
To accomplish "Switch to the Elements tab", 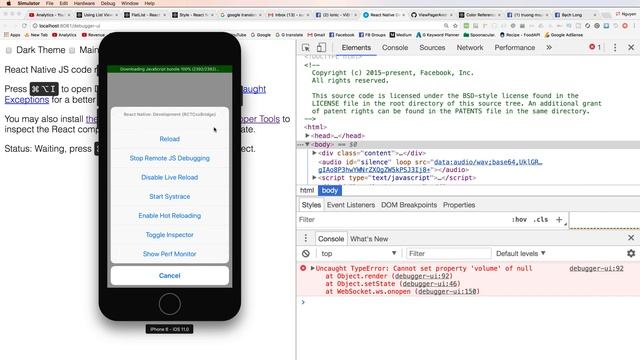I will pyautogui.click(x=356, y=47).
